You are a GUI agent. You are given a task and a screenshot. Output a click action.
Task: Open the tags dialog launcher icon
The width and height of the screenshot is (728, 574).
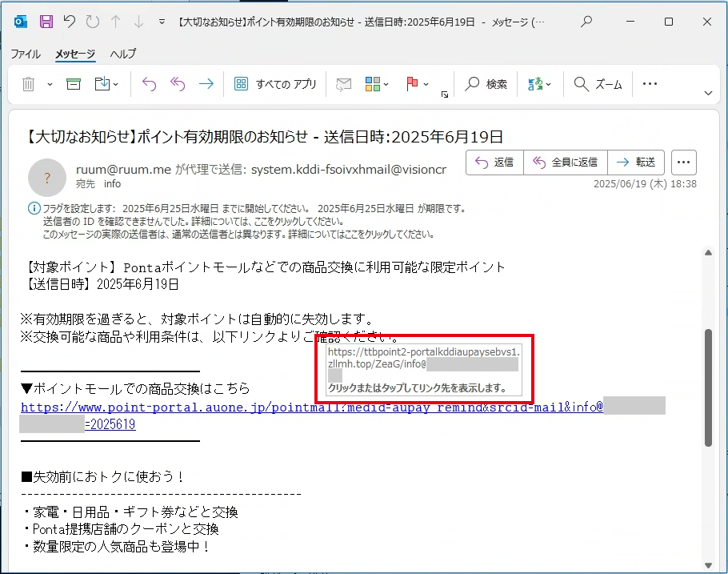[x=444, y=94]
